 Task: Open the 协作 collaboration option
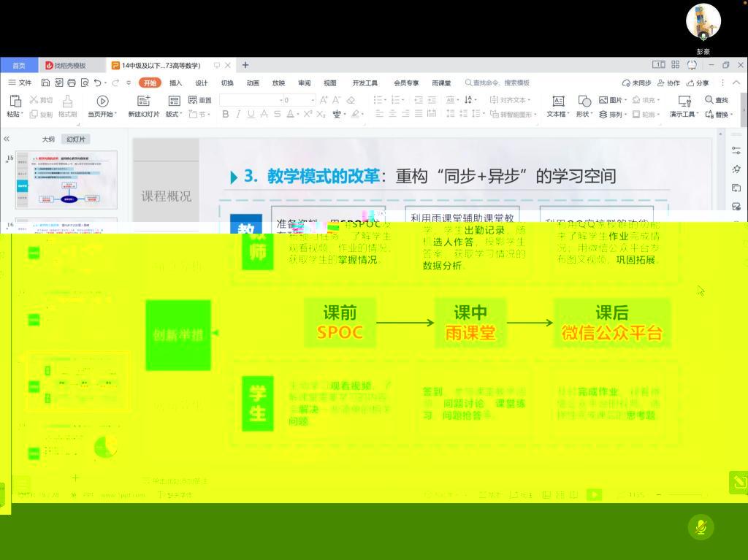668,83
